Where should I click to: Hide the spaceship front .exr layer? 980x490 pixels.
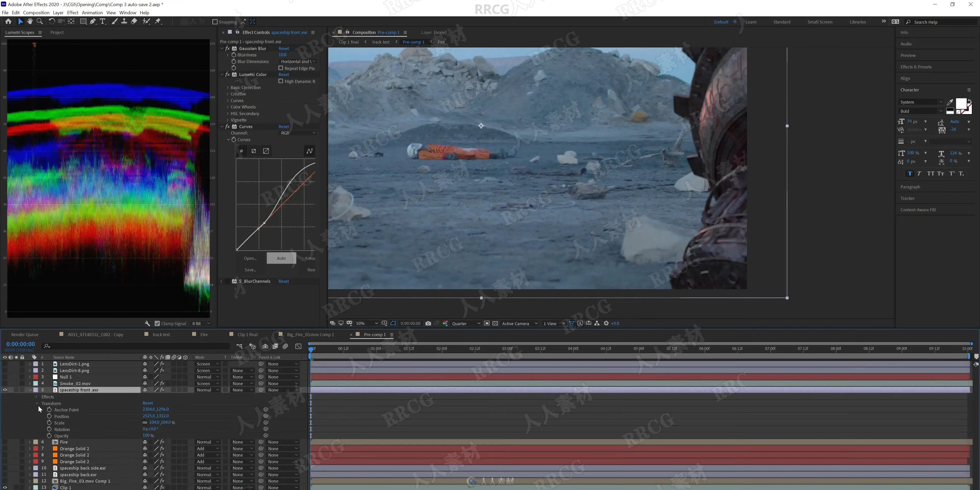pyautogui.click(x=5, y=390)
